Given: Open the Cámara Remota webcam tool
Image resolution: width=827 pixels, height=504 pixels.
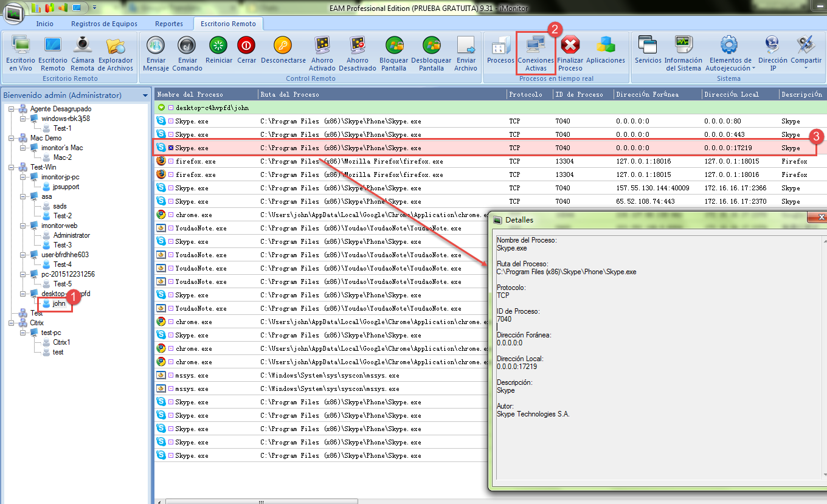Looking at the screenshot, I should point(82,54).
